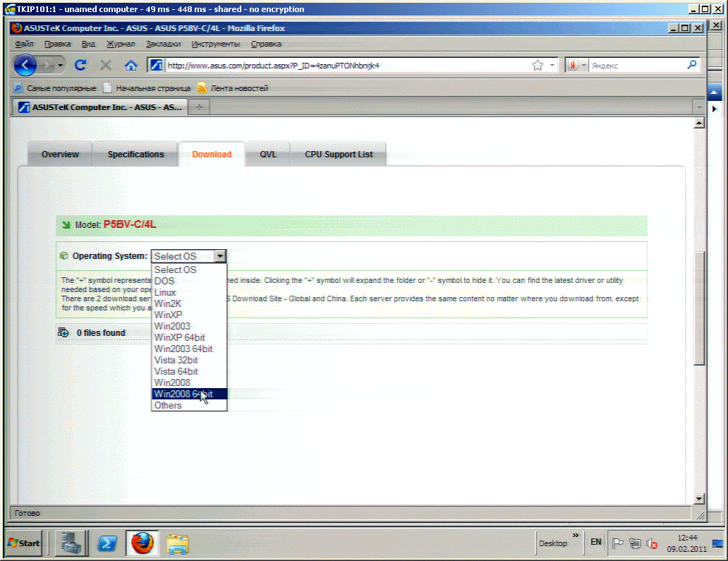Switch to the CPU Support List tab
Image resolution: width=728 pixels, height=561 pixels.
(x=339, y=154)
